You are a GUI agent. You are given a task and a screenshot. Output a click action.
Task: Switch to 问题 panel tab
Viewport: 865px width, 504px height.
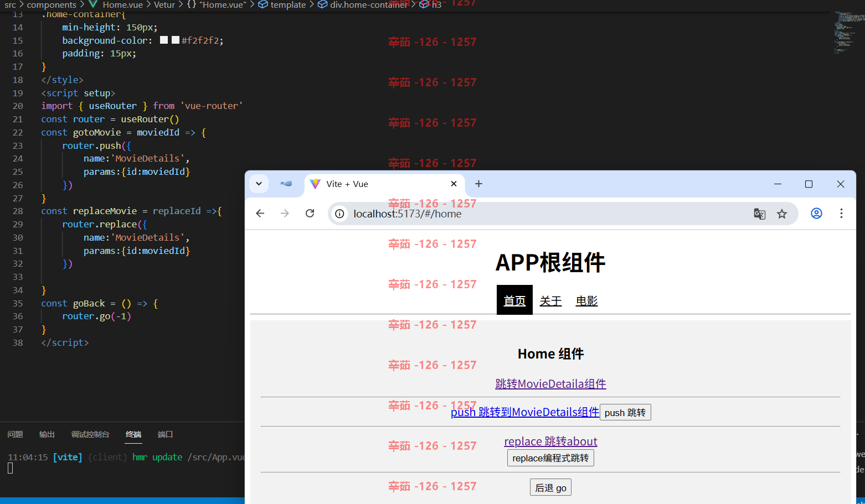tap(16, 434)
